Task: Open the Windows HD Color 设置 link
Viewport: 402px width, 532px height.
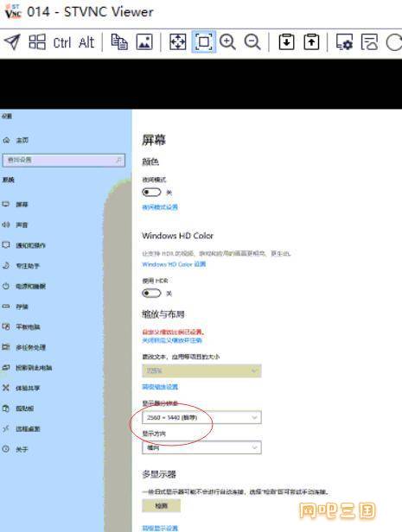Action: [x=174, y=264]
